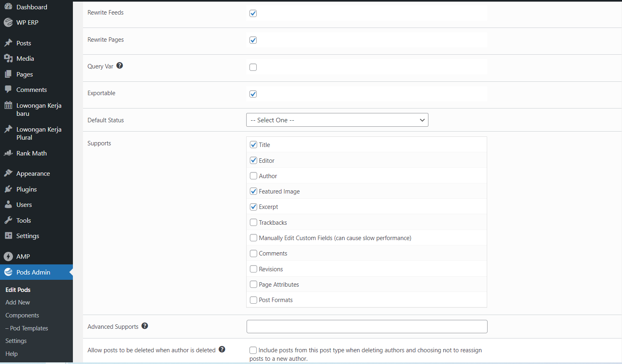Click the Default Status label

pyautogui.click(x=106, y=120)
